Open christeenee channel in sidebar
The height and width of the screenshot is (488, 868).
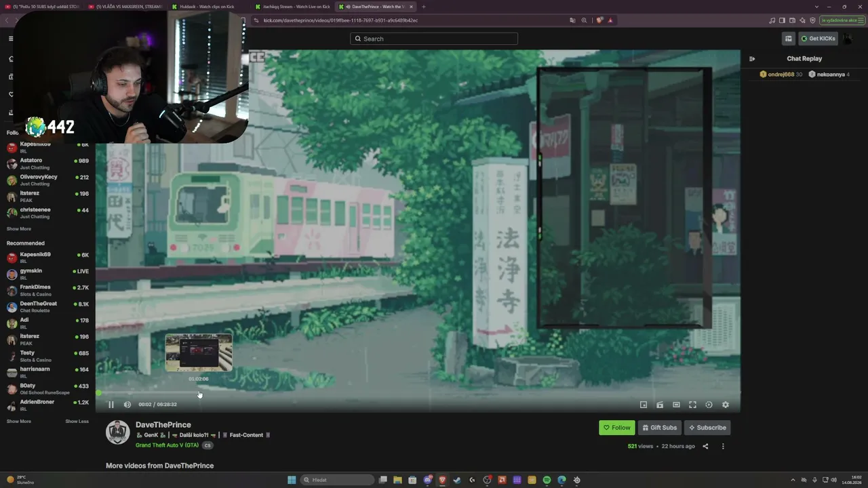click(x=47, y=213)
